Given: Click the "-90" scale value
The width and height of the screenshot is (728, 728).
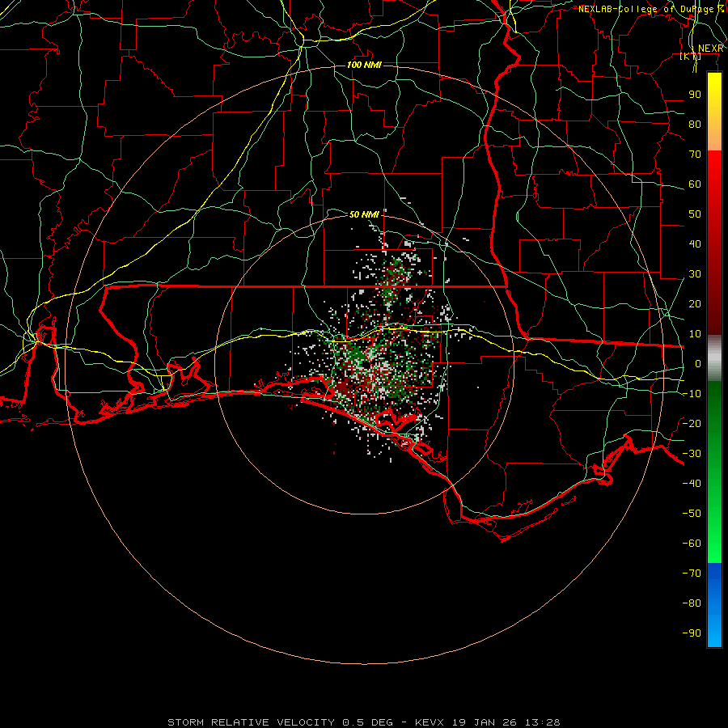Looking at the screenshot, I should (x=692, y=633).
